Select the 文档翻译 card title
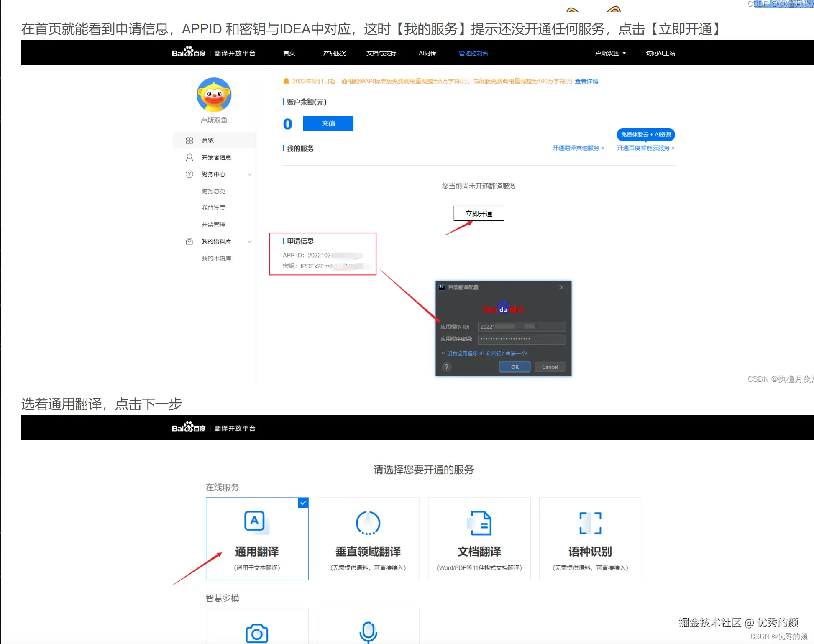Screen dimensions: 814x644 tap(479, 552)
